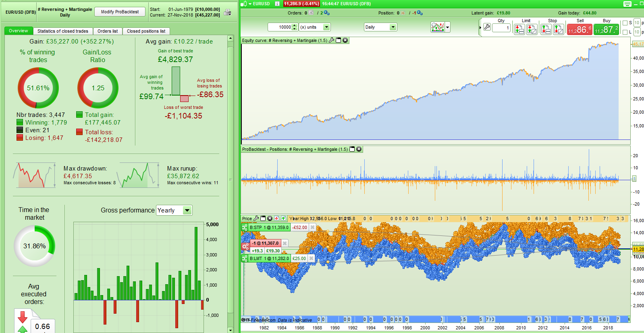Close the ProBacktest Positions panel
Viewport: 644px width, 333px height.
click(359, 149)
